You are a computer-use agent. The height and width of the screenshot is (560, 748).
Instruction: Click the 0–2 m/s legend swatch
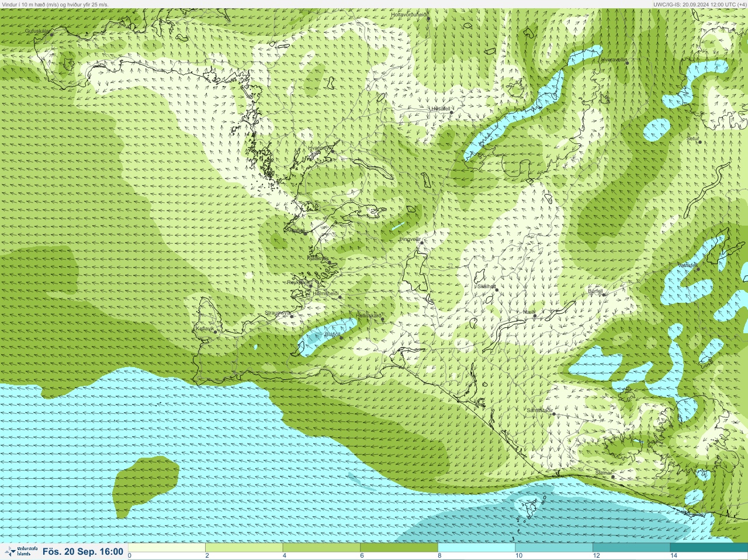click(167, 548)
